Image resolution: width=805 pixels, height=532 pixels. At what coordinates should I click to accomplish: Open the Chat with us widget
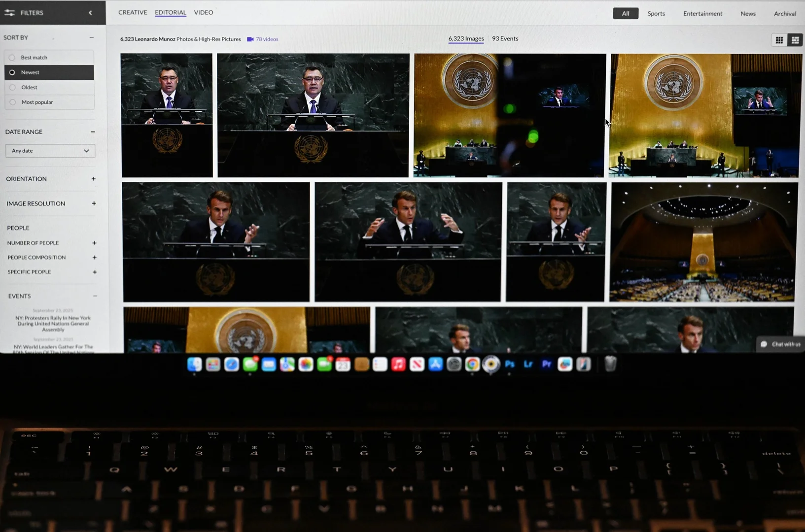tap(780, 344)
